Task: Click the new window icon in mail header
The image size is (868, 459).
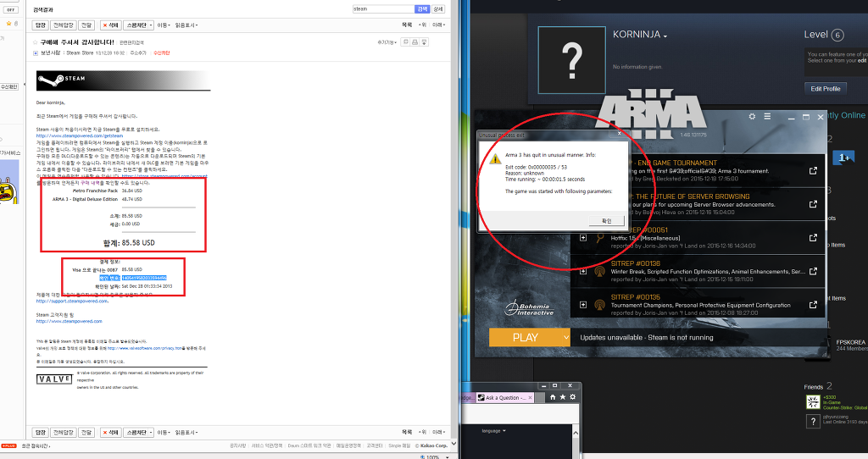Action: pyautogui.click(x=406, y=42)
